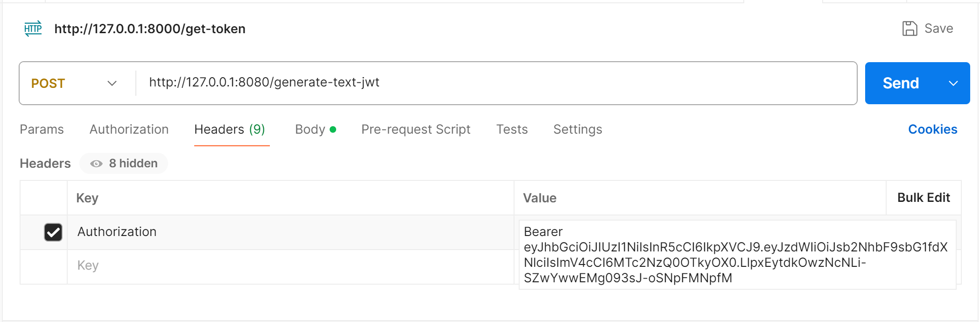980x322 pixels.
Task: Click the empty Key placeholder cell
Action: 289,265
